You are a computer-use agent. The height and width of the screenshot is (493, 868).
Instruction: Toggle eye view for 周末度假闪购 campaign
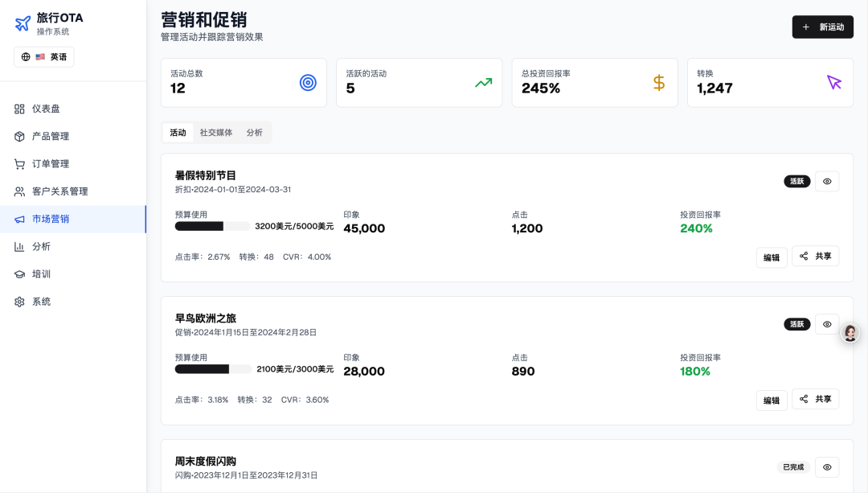tap(827, 467)
